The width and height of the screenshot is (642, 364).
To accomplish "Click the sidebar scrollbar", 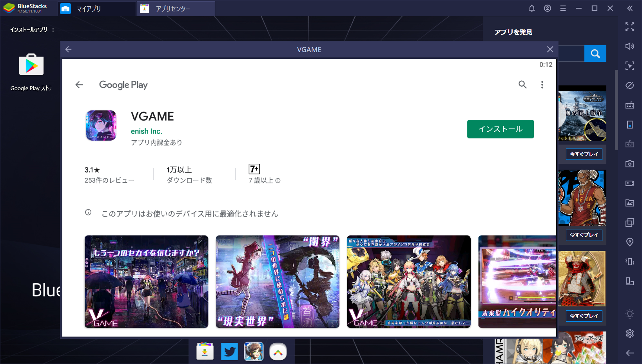I will click(x=616, y=110).
